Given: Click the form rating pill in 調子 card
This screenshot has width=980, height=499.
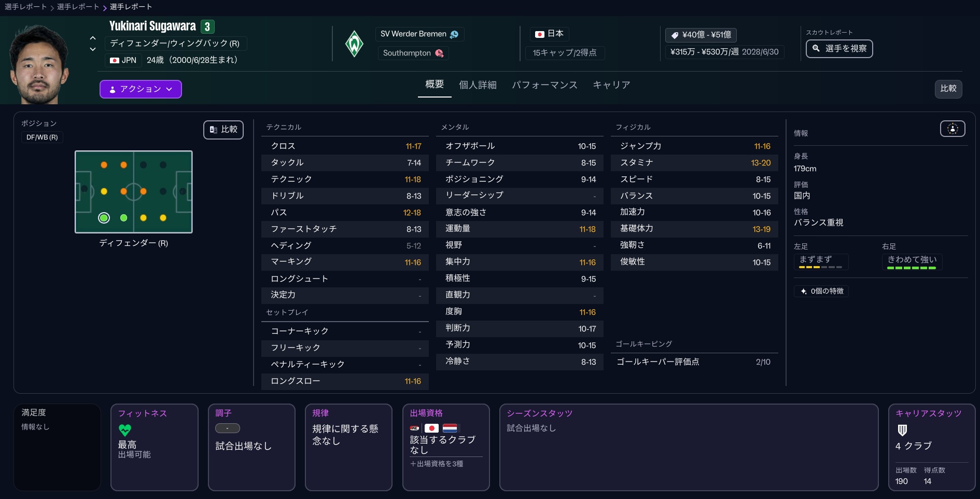Looking at the screenshot, I should [227, 428].
